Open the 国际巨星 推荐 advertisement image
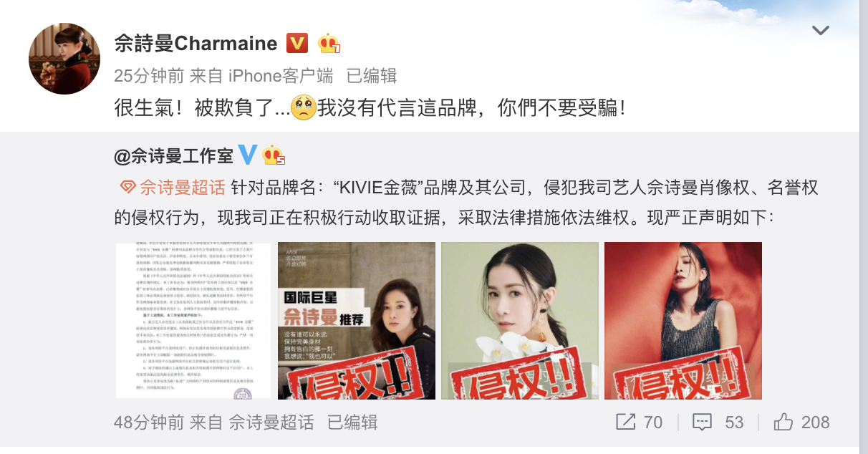Image resolution: width=868 pixels, height=454 pixels. (357, 321)
